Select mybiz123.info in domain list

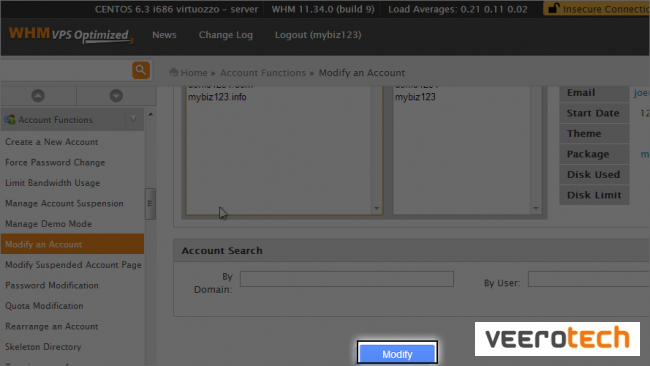(217, 97)
